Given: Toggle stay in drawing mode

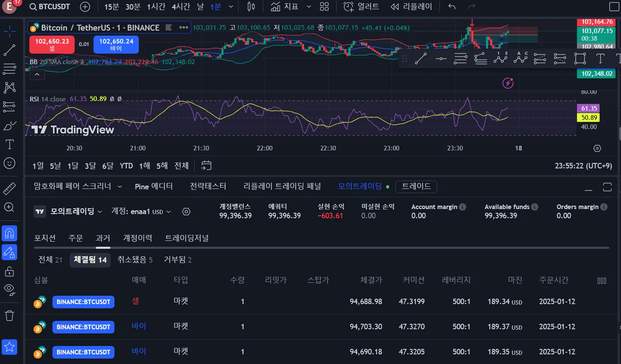Looking at the screenshot, I should tap(10, 252).
